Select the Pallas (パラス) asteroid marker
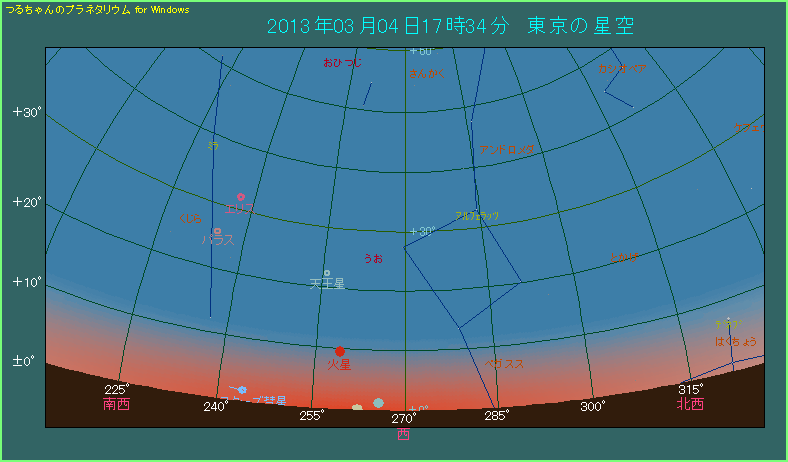 tap(217, 231)
